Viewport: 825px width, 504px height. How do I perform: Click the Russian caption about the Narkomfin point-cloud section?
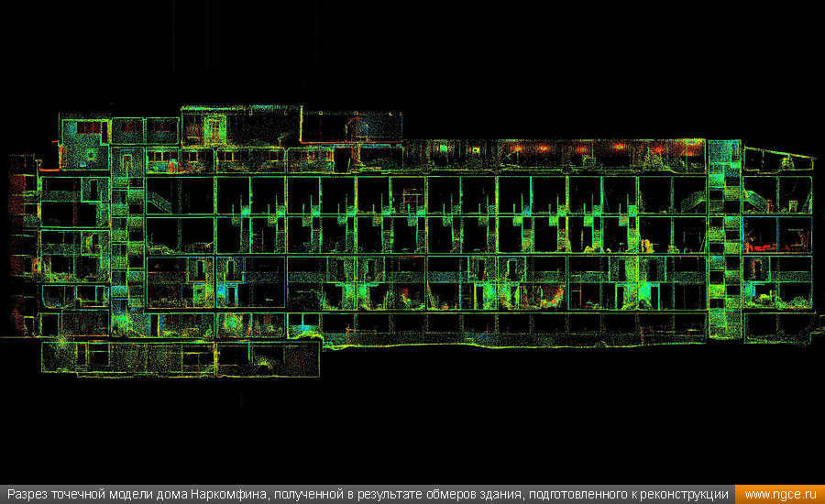tap(368, 495)
